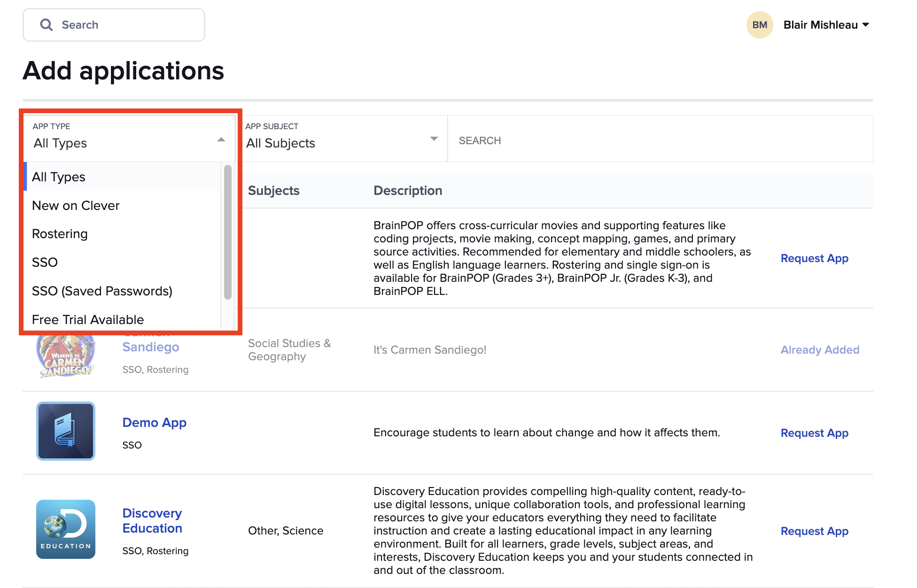
Task: Click the magnifier icon in the search bar
Action: tap(46, 24)
